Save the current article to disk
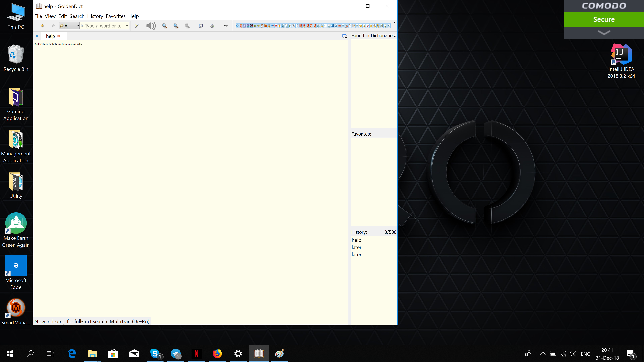 201,26
